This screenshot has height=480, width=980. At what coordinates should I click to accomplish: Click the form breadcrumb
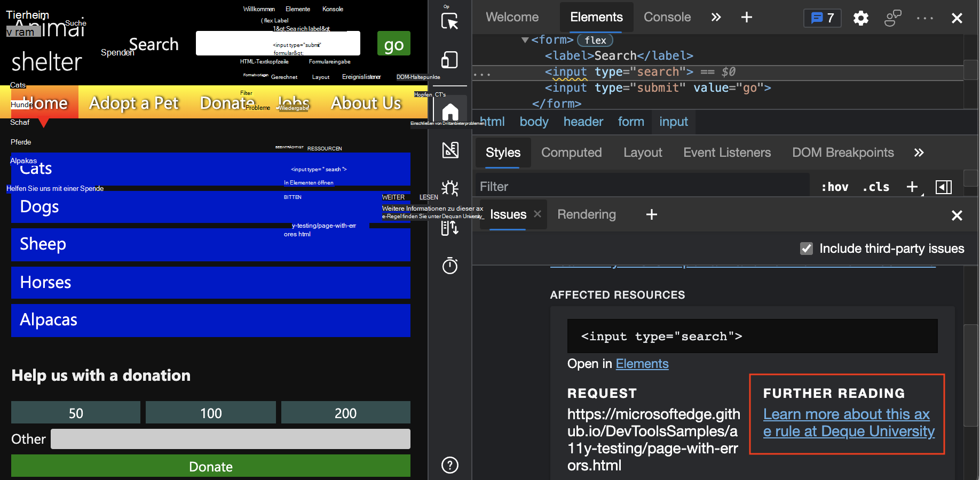(x=631, y=122)
